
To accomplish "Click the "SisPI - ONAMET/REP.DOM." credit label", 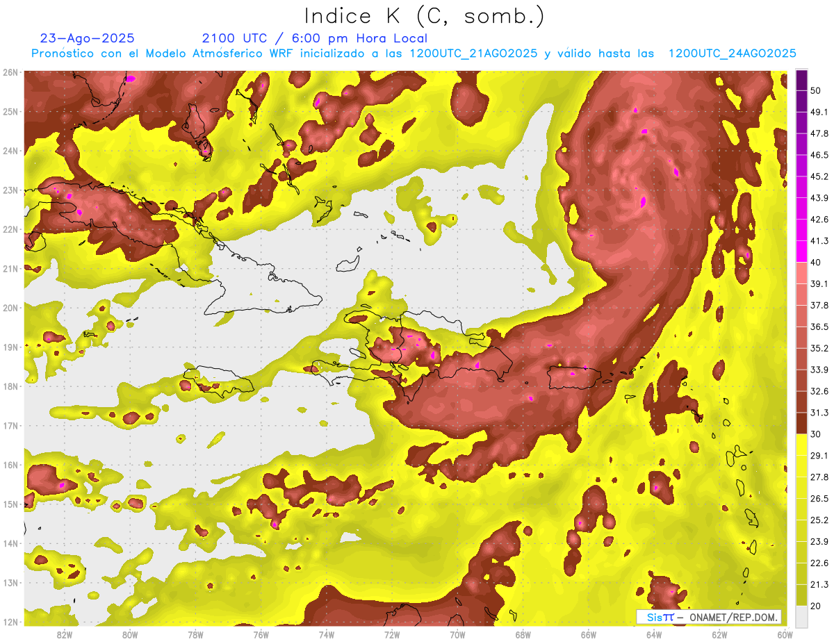I will (x=708, y=617).
